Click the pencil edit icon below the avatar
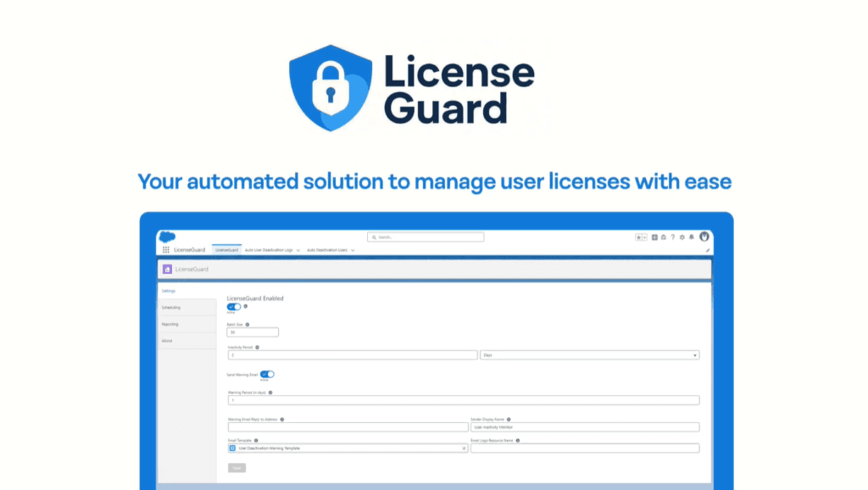868x490 pixels. click(x=708, y=250)
